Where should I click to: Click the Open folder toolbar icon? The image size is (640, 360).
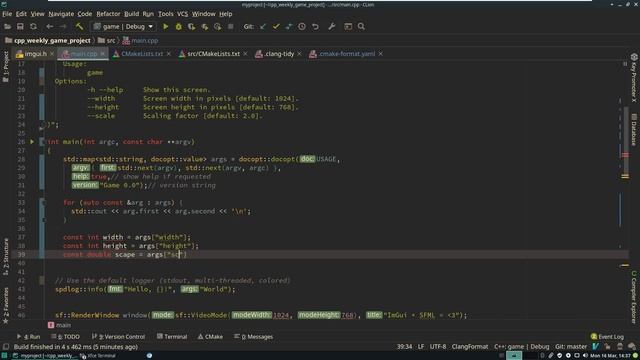pyautogui.click(x=7, y=27)
